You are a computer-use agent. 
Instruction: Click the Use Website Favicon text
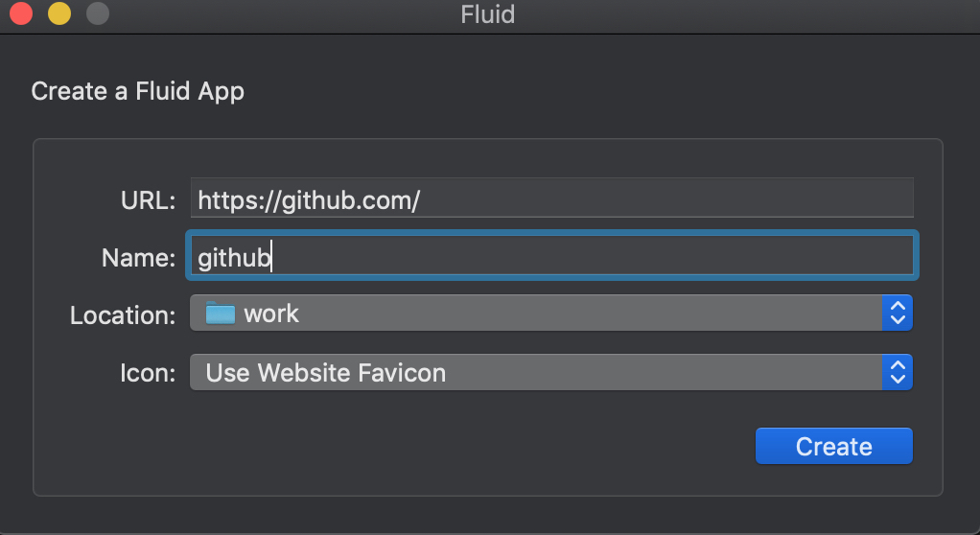tap(326, 373)
